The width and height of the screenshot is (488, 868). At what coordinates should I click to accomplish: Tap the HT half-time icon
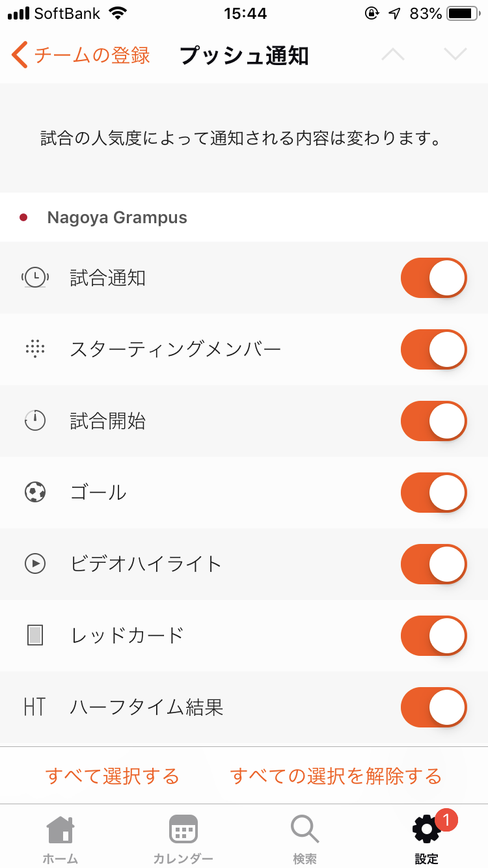35,707
